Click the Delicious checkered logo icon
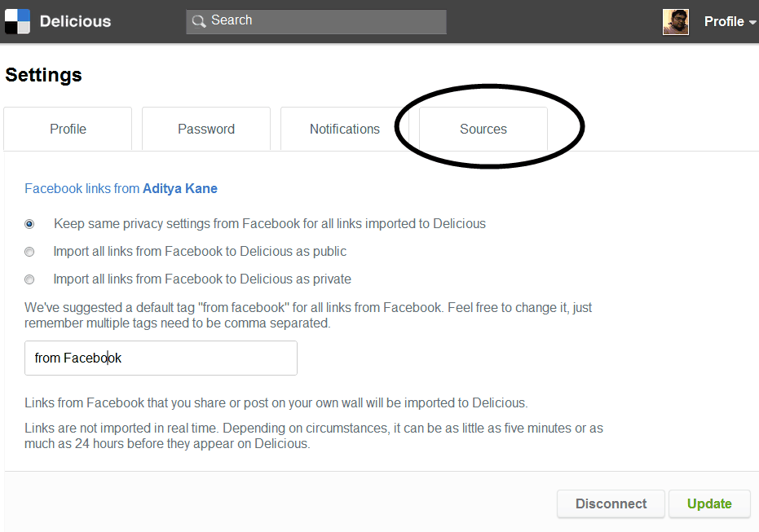 (x=17, y=21)
